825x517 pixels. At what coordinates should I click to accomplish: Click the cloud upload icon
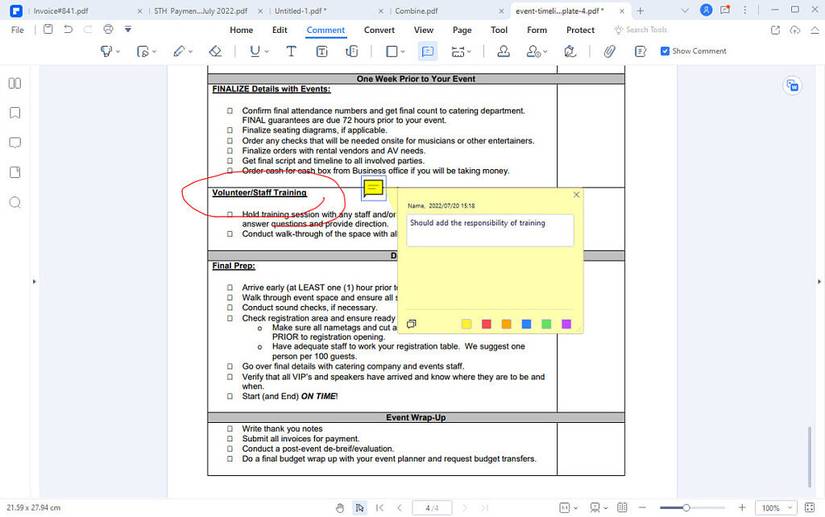pyautogui.click(x=794, y=30)
